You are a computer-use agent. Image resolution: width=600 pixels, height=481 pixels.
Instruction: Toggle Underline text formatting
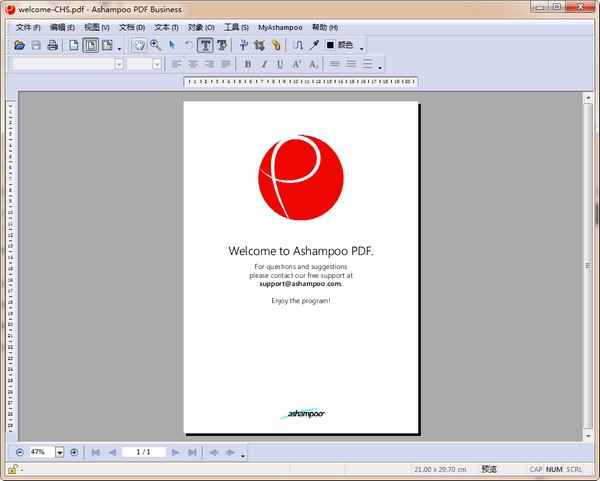[280, 64]
